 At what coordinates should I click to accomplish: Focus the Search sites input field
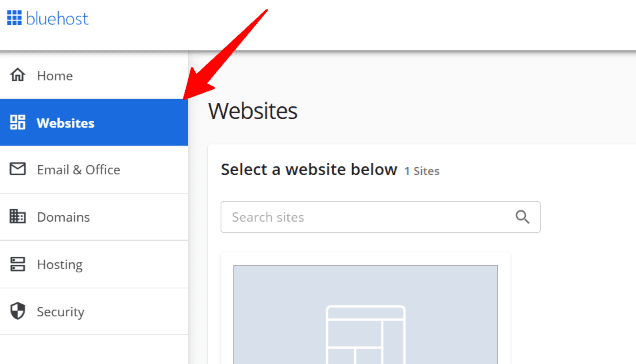[x=380, y=217]
